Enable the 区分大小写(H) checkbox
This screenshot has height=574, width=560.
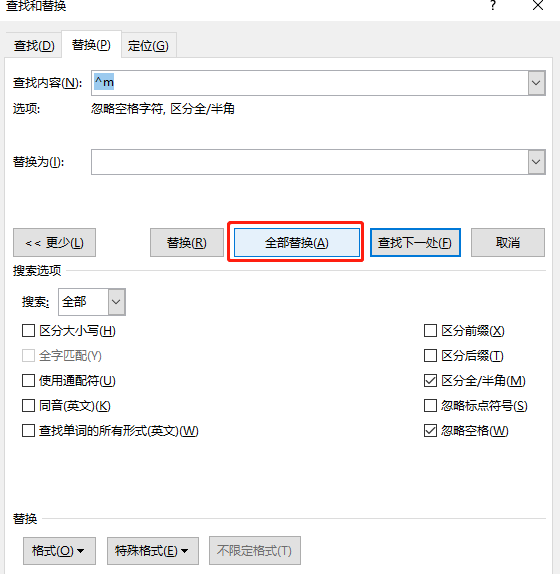click(x=29, y=331)
